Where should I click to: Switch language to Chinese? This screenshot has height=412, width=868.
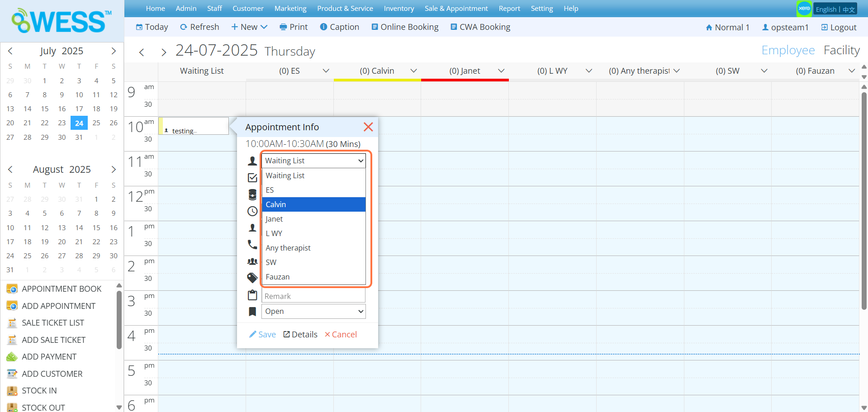point(849,9)
